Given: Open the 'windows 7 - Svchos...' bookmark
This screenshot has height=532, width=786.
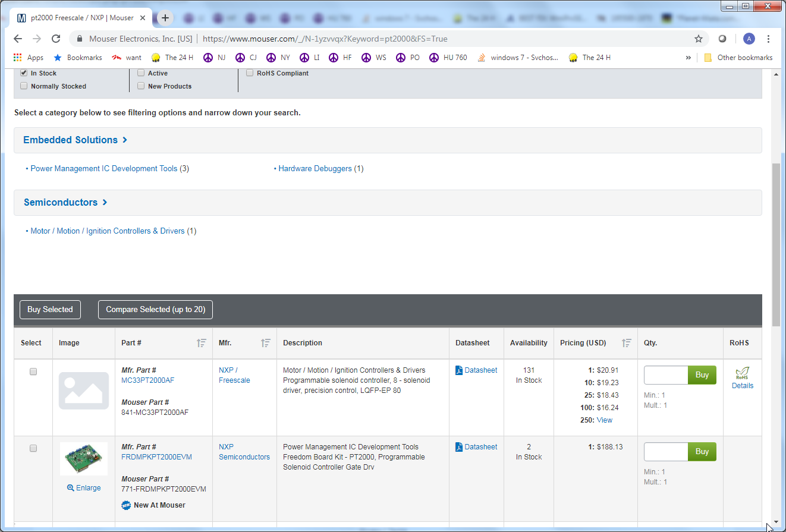Looking at the screenshot, I should click(517, 58).
